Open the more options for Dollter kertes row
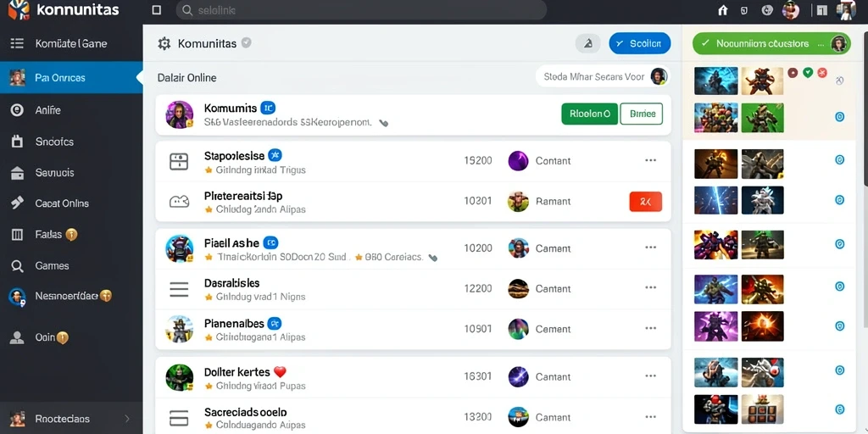This screenshot has height=434, width=868. tap(650, 376)
